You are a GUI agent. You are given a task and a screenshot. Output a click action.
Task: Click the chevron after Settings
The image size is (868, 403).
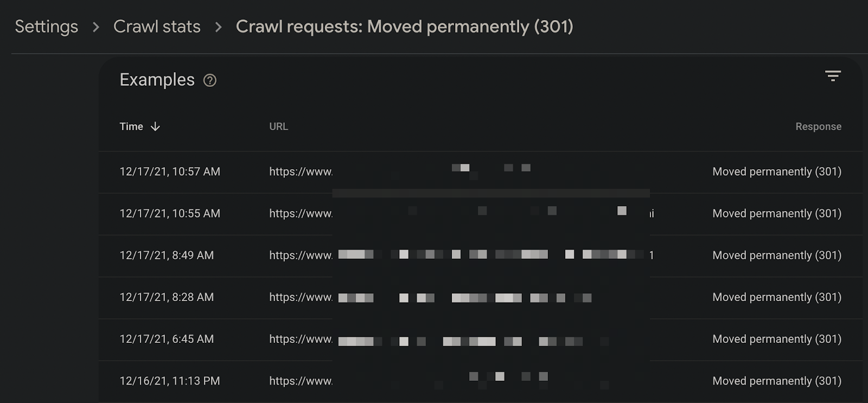click(96, 27)
